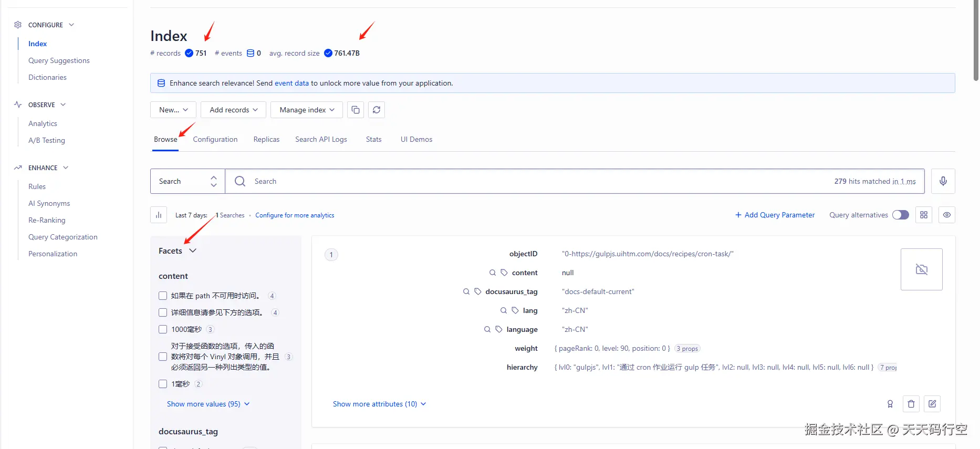Click the Enhance trend icon in sidebar
Image resolution: width=980 pixels, height=449 pixels.
[x=18, y=168]
